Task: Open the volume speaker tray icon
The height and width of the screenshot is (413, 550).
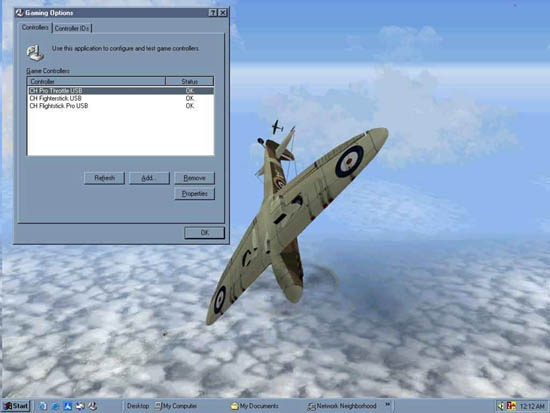Action: 501,406
